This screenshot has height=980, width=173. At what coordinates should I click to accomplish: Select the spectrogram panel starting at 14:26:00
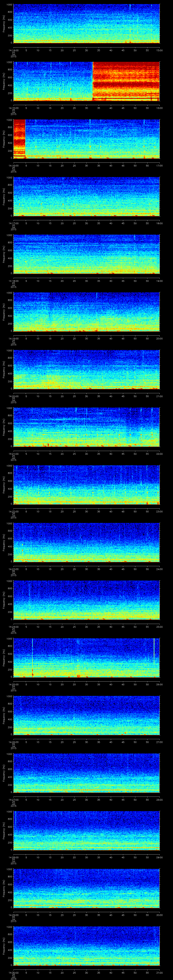(86, 715)
